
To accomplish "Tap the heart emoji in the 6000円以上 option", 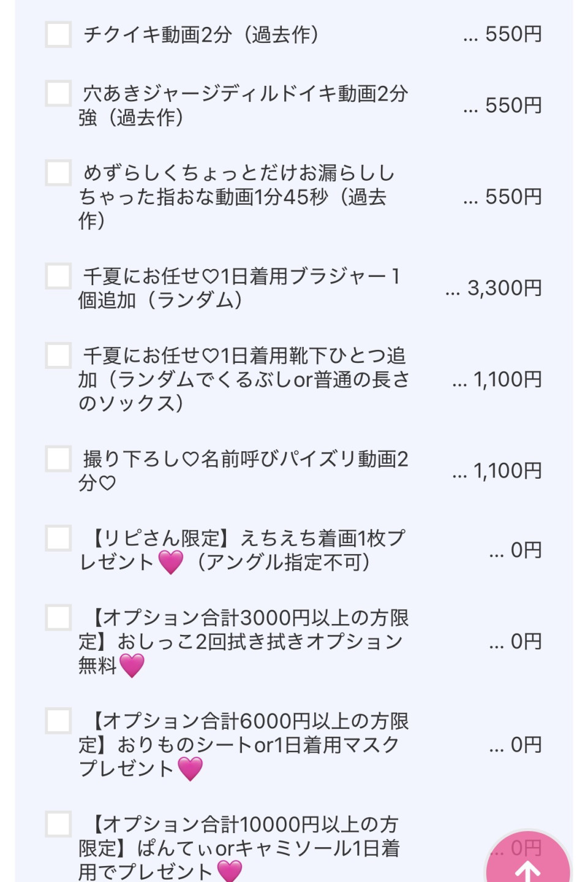I will (190, 769).
